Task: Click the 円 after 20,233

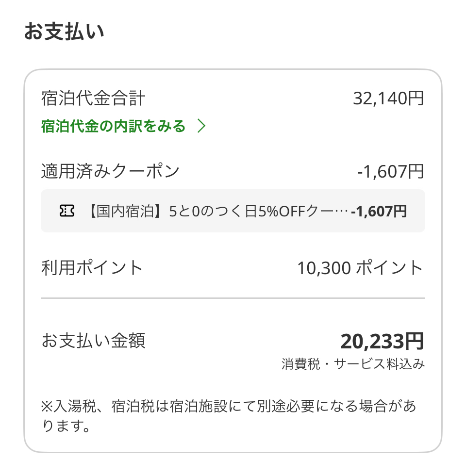Action: [x=415, y=341]
